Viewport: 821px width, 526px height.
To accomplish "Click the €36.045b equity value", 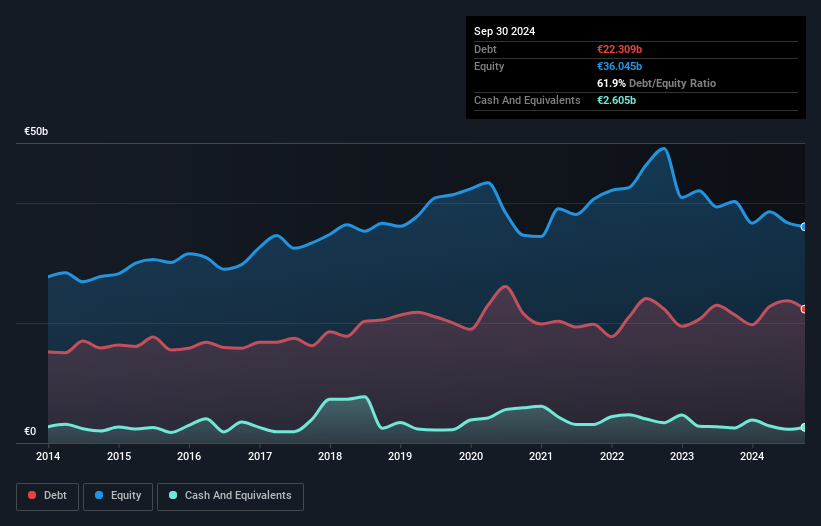I will point(619,66).
